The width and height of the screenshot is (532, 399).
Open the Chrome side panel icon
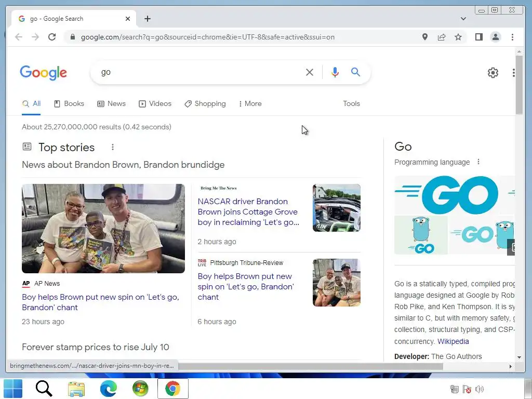pyautogui.click(x=478, y=37)
